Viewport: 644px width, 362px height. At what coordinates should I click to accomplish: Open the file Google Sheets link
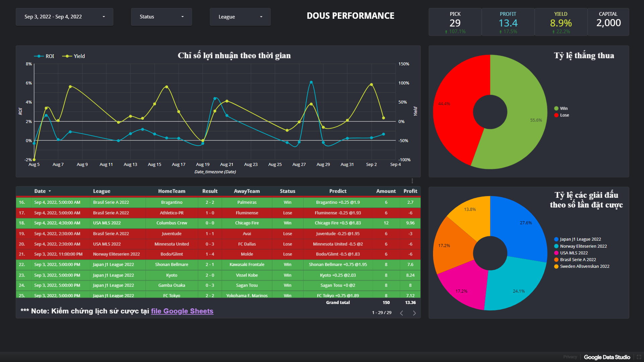point(182,311)
